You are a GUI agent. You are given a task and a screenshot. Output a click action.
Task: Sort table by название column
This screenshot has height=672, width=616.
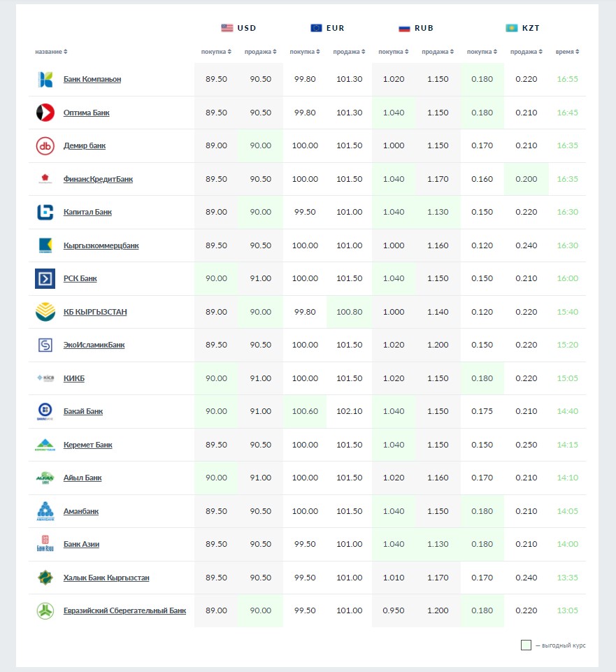click(51, 52)
